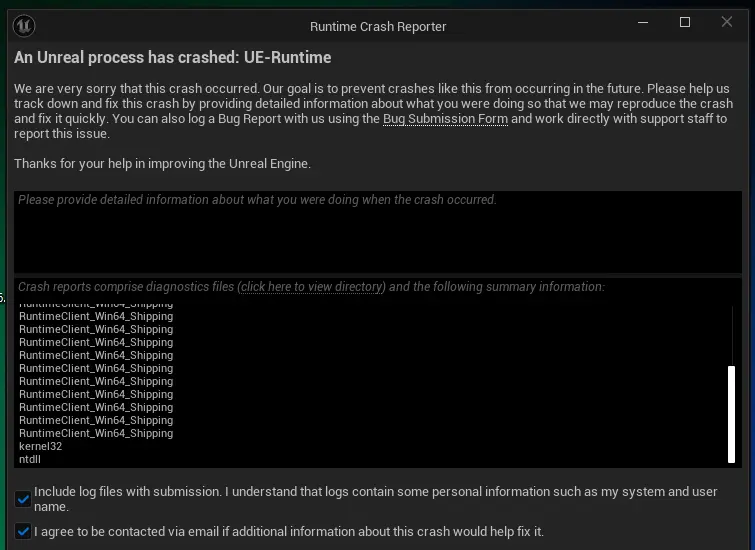Image resolution: width=755 pixels, height=550 pixels.
Task: Click the summary list scrollbar thumb
Action: click(x=731, y=414)
